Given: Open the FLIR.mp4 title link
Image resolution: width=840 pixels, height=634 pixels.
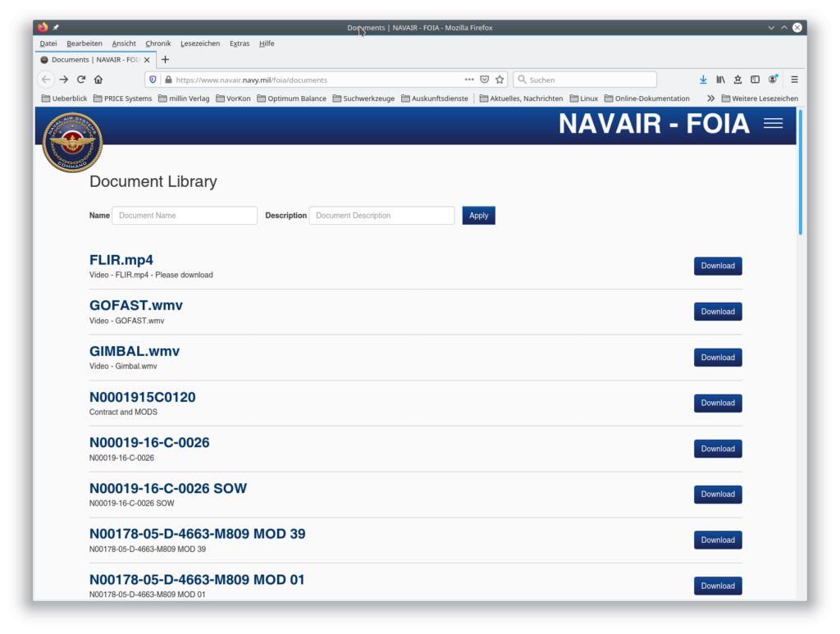Looking at the screenshot, I should point(121,260).
